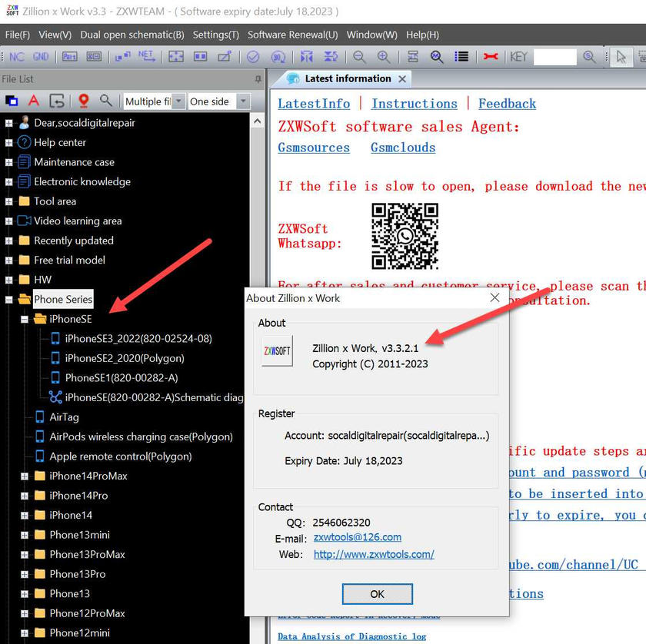
Task: Click the red location pin icon
Action: 83,101
